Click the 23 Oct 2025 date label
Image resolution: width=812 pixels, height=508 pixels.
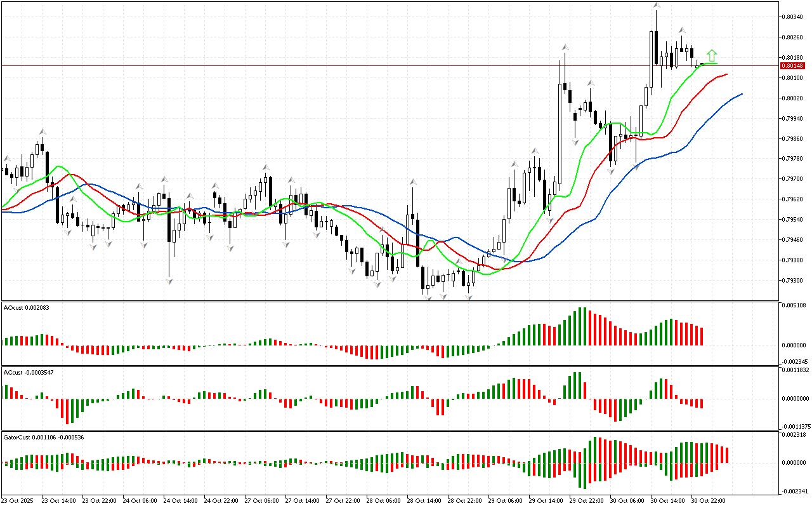pyautogui.click(x=19, y=501)
